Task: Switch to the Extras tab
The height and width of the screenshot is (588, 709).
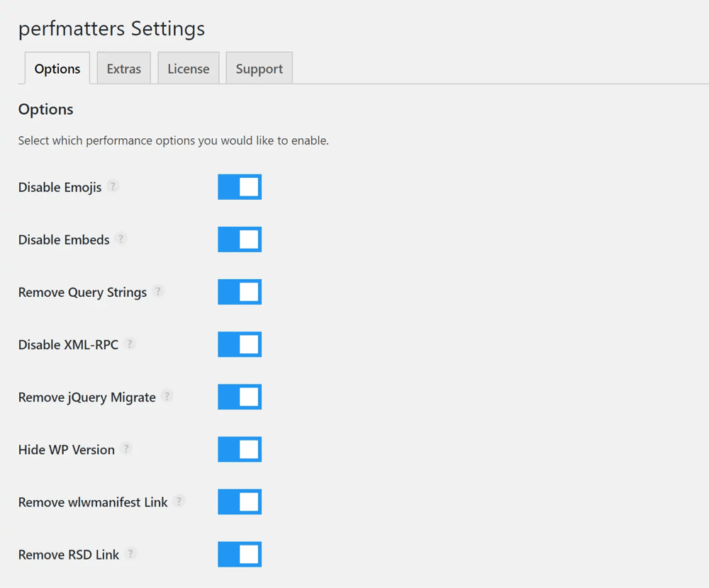Action: [x=124, y=68]
